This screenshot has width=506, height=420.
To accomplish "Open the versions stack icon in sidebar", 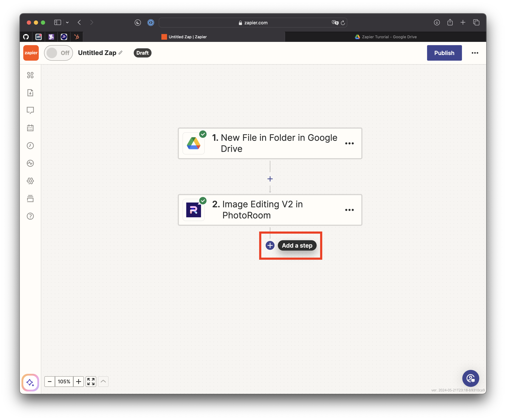I will pyautogui.click(x=30, y=198).
